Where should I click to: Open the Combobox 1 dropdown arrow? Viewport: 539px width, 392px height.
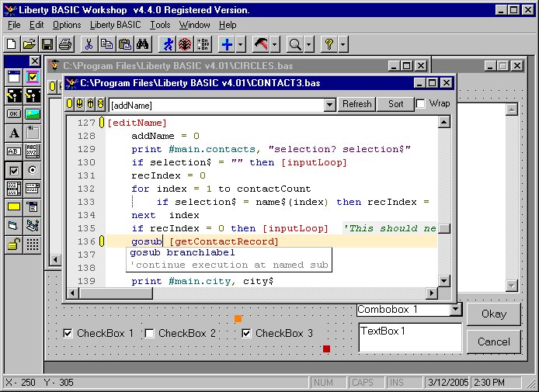click(x=455, y=310)
